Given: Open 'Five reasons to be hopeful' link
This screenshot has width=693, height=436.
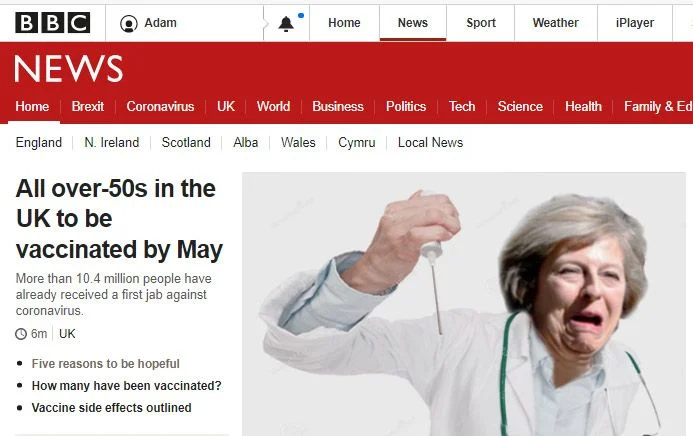Looking at the screenshot, I should coord(106,364).
